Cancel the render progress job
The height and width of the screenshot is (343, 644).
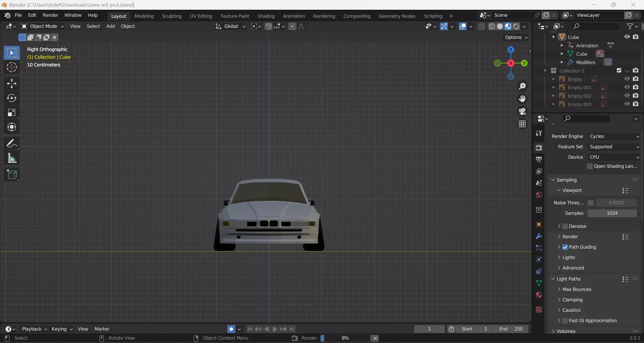click(x=375, y=338)
